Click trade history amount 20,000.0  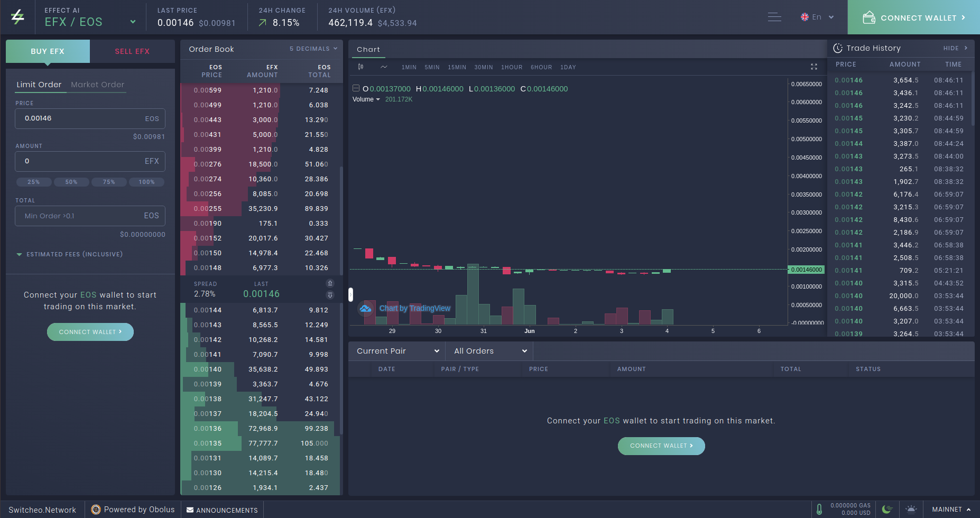tap(904, 296)
